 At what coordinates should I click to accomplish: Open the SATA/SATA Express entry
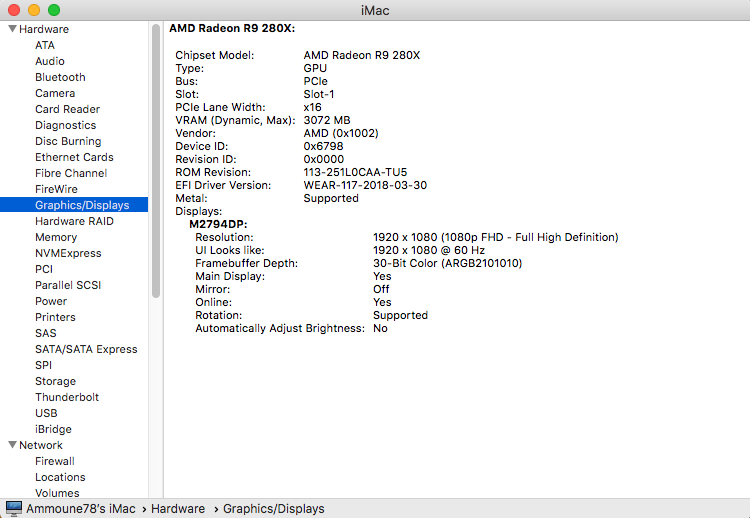point(86,349)
